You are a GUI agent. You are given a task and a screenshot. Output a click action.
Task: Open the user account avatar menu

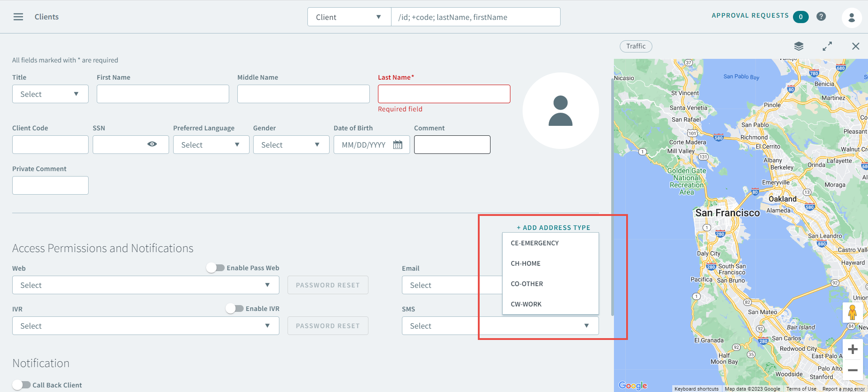point(852,17)
